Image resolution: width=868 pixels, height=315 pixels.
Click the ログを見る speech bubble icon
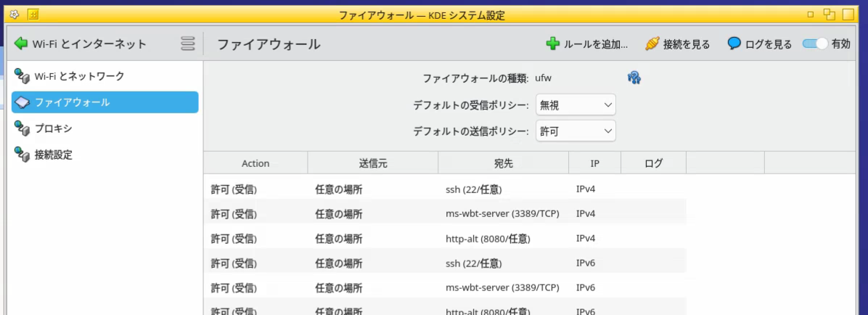coord(734,44)
